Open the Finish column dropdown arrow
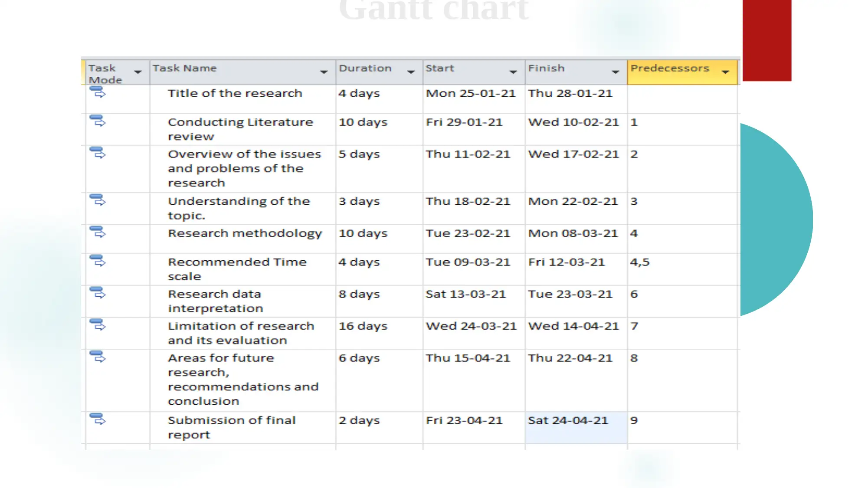This screenshot has height=488, width=868. pos(616,72)
